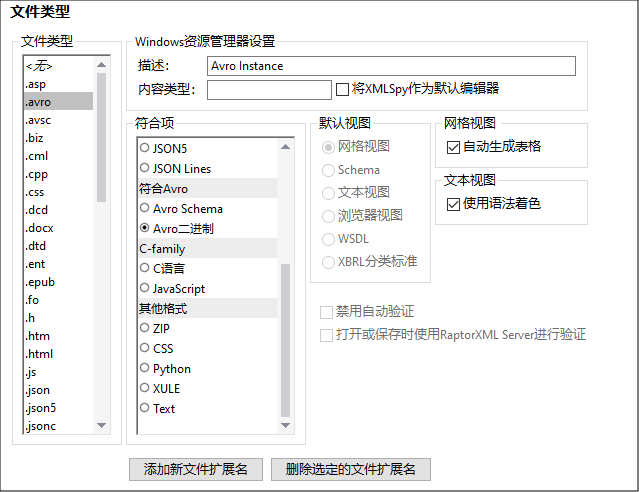Select WSDL default view radio
639x492 pixels.
point(328,239)
